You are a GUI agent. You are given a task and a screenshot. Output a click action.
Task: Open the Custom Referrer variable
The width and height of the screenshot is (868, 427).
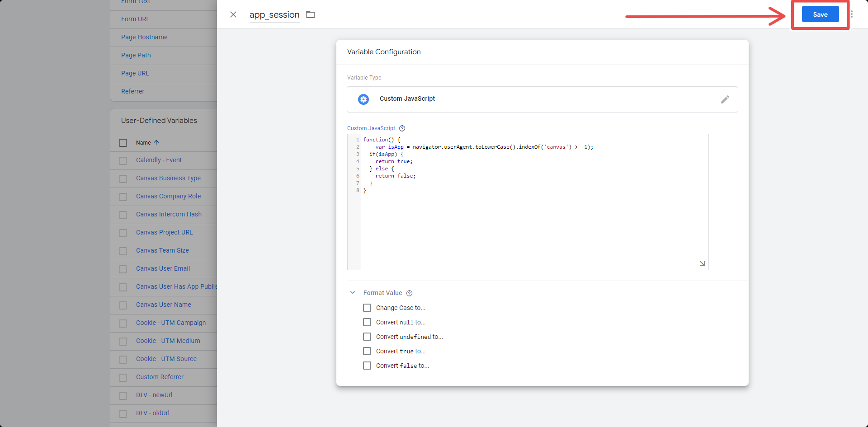click(x=160, y=377)
